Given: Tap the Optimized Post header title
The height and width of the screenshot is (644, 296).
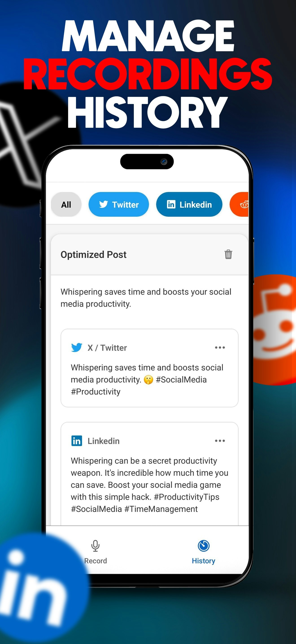Looking at the screenshot, I should pos(94,254).
